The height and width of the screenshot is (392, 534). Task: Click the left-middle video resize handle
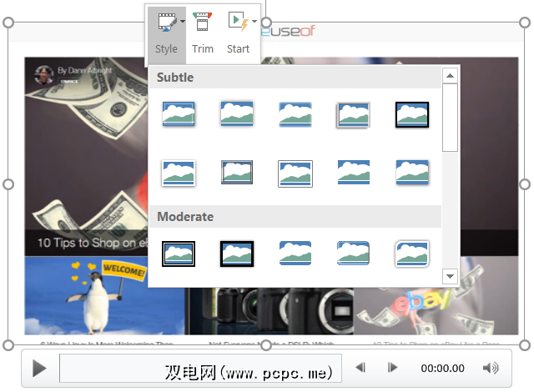[8, 184]
